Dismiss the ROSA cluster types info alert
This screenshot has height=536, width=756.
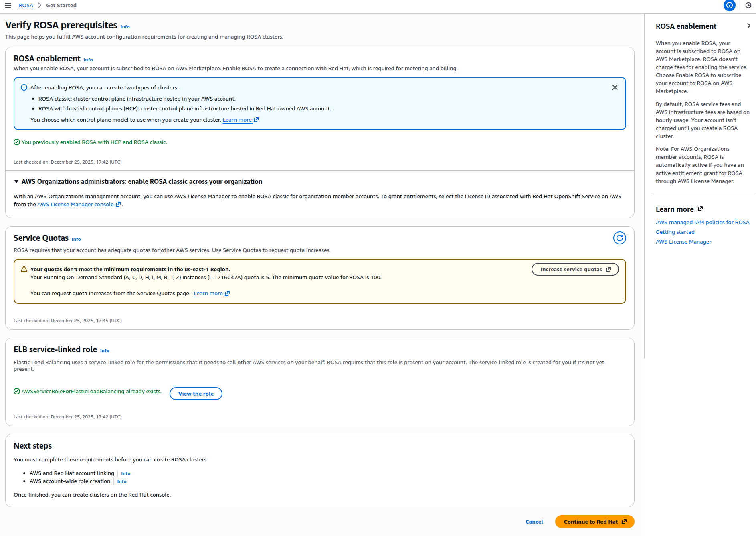coord(615,87)
